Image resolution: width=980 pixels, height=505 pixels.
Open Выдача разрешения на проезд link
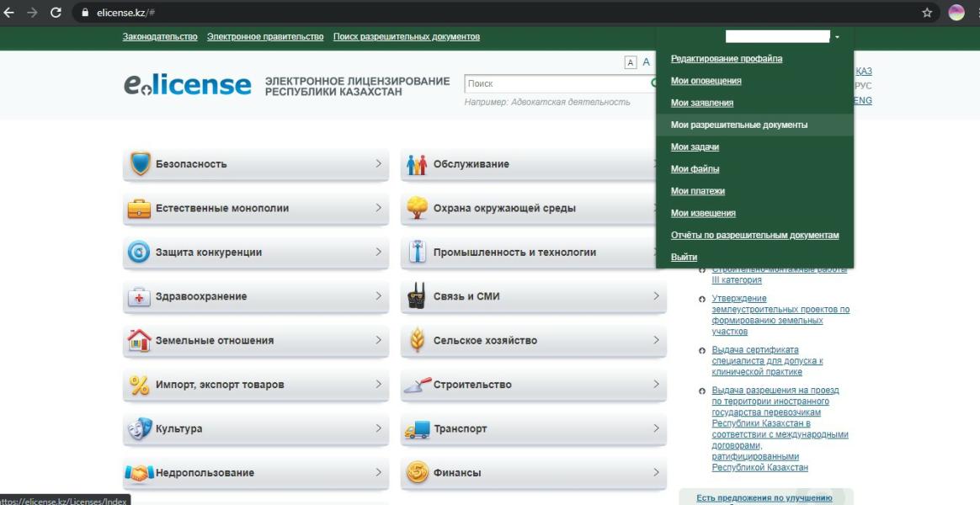coord(780,428)
